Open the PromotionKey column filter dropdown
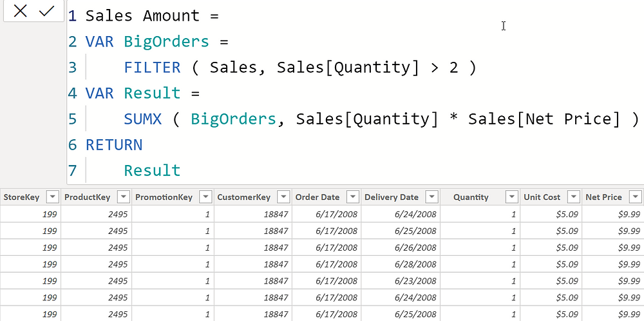This screenshot has width=644, height=321. [x=205, y=197]
